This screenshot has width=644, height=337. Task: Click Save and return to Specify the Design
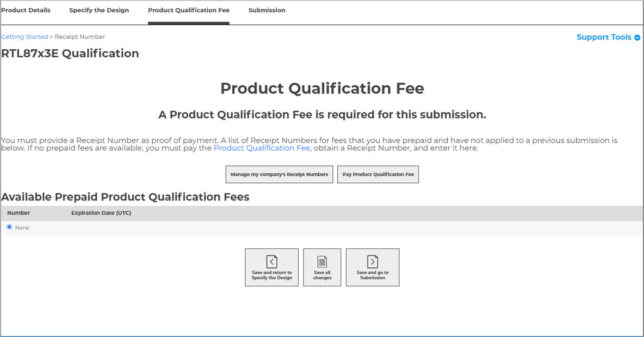272,267
